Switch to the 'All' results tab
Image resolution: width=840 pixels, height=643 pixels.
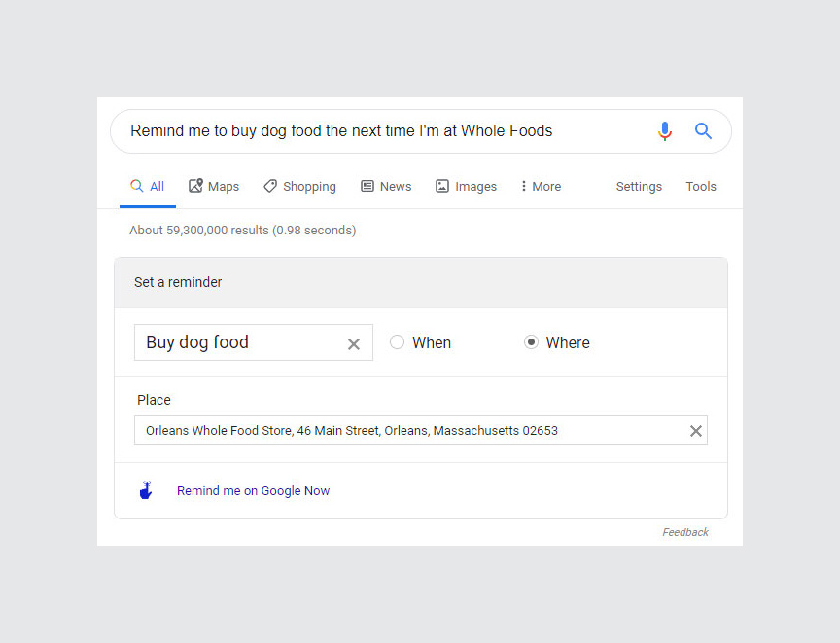(x=148, y=187)
